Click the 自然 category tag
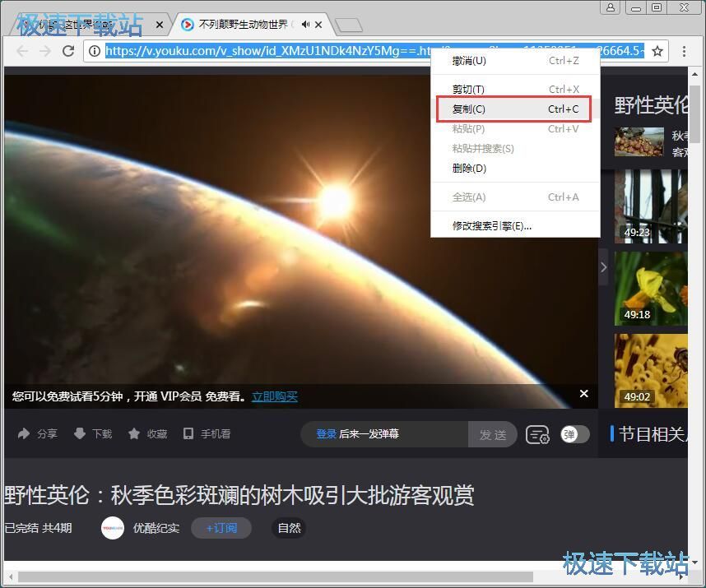706x588 pixels. [x=289, y=528]
